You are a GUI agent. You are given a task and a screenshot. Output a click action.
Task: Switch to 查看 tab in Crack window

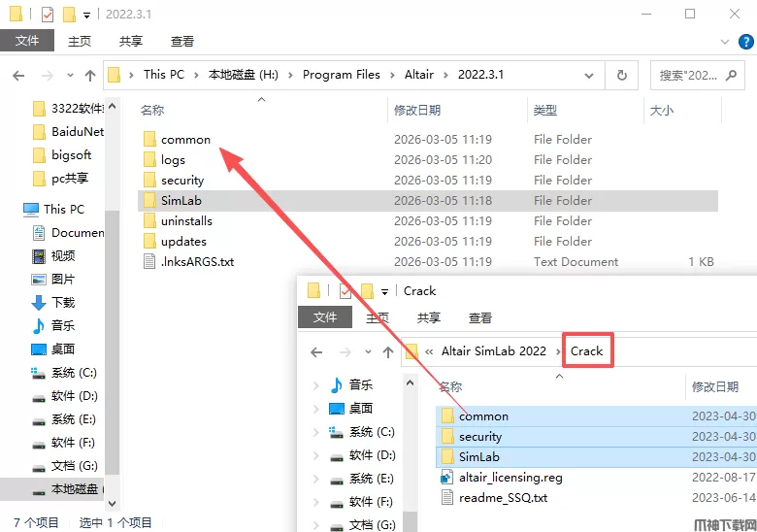coord(479,318)
